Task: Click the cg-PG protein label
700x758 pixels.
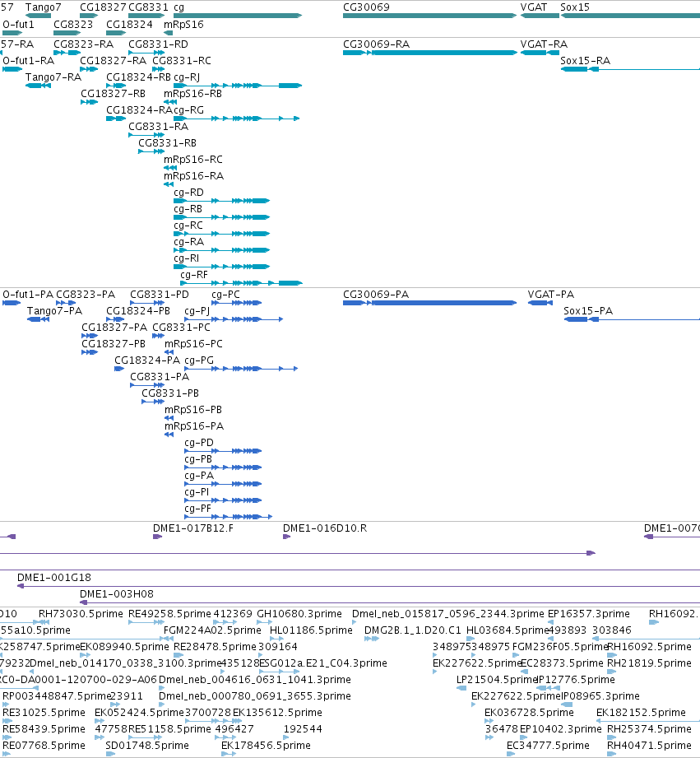Action: 199,360
